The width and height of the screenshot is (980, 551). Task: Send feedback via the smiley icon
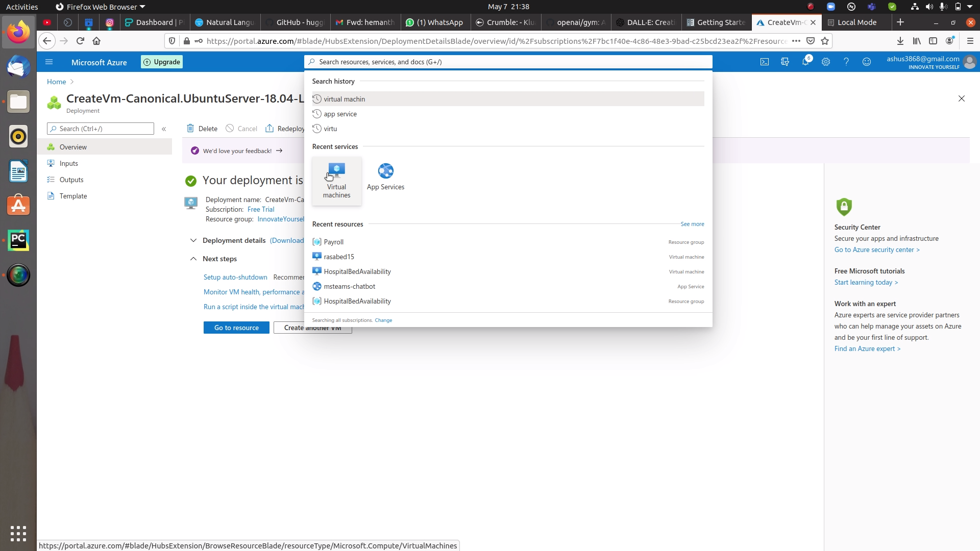[867, 62]
